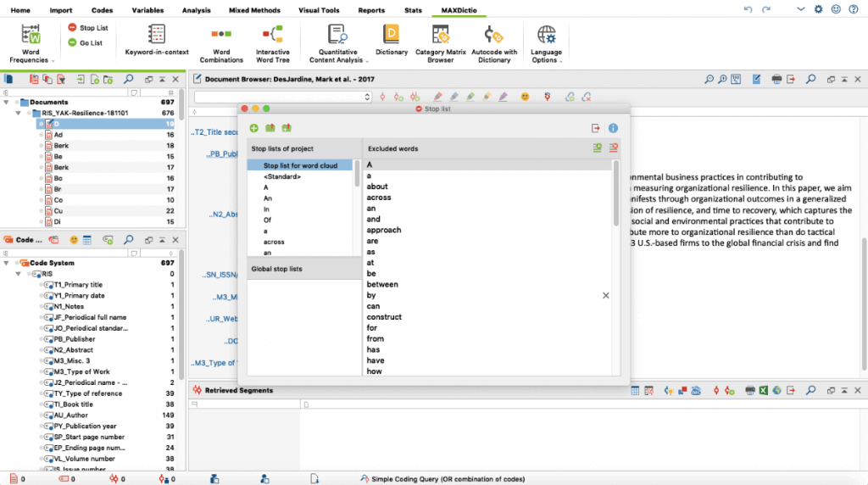Click the Go List button in ribbon
The height and width of the screenshot is (485, 868).
[x=86, y=42]
